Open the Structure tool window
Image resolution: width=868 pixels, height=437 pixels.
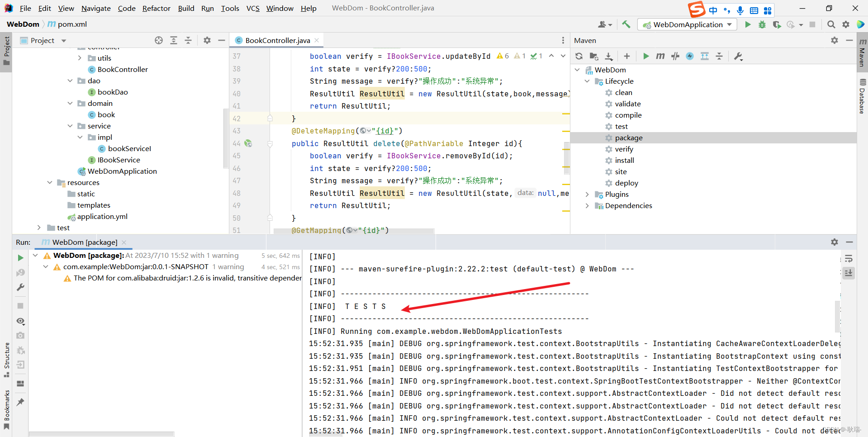pyautogui.click(x=6, y=360)
